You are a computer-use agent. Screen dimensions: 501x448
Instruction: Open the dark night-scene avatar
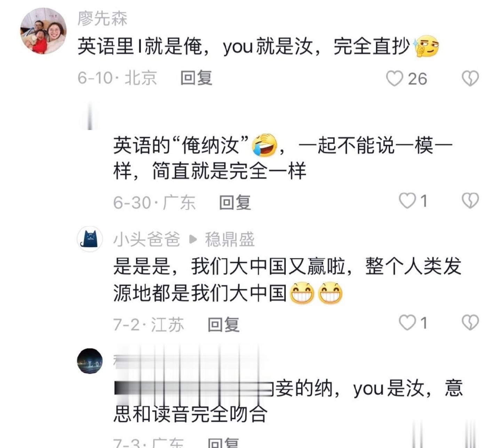click(x=90, y=361)
